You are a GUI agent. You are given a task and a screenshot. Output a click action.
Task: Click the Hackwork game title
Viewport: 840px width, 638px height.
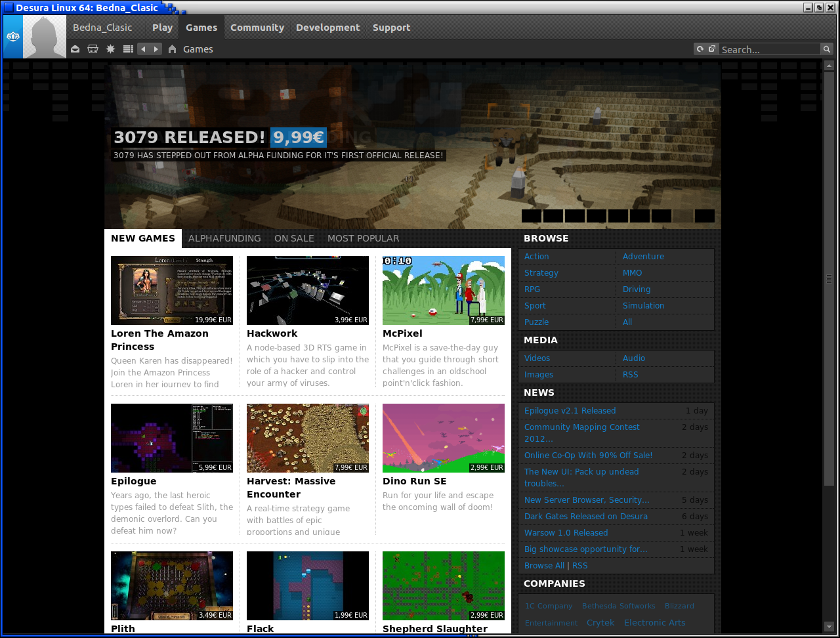pos(272,333)
